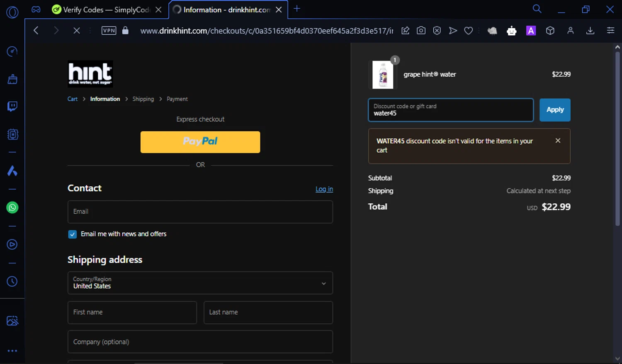
Task: Open Twitch panel in the sidebar
Action: pos(12,107)
